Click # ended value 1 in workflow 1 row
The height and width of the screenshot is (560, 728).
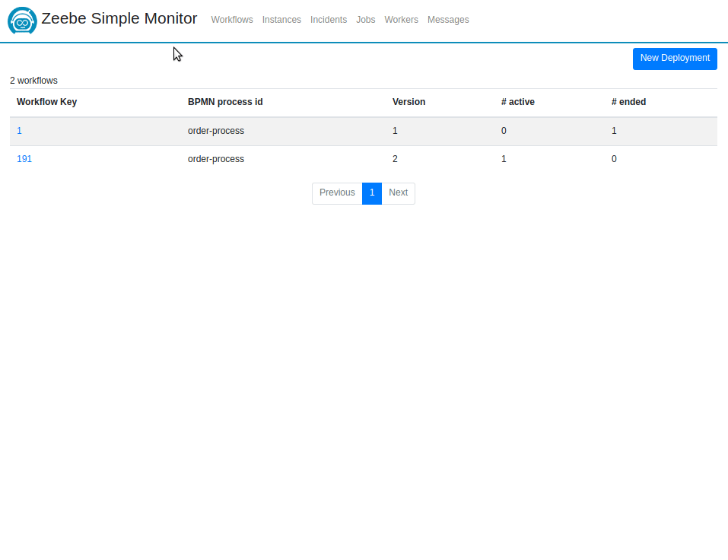pos(614,131)
